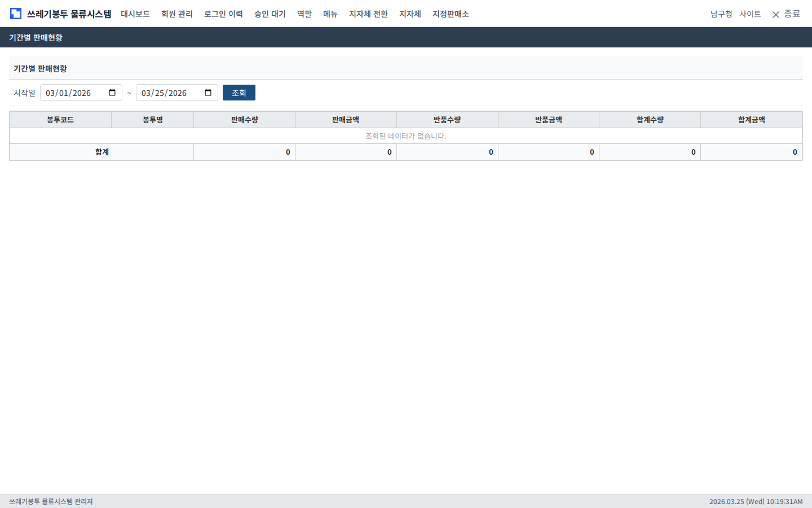Image resolution: width=812 pixels, height=508 pixels.
Task: Click the start date input field
Action: 73,93
